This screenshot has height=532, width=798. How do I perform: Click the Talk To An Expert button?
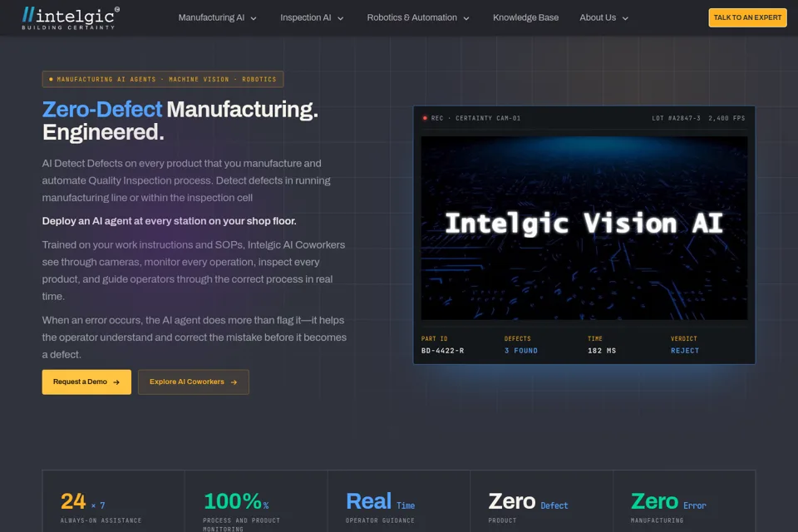[747, 17]
